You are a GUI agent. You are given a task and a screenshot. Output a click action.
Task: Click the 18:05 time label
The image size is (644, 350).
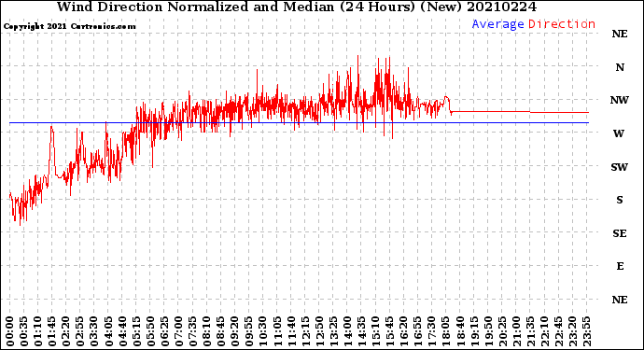point(446,331)
